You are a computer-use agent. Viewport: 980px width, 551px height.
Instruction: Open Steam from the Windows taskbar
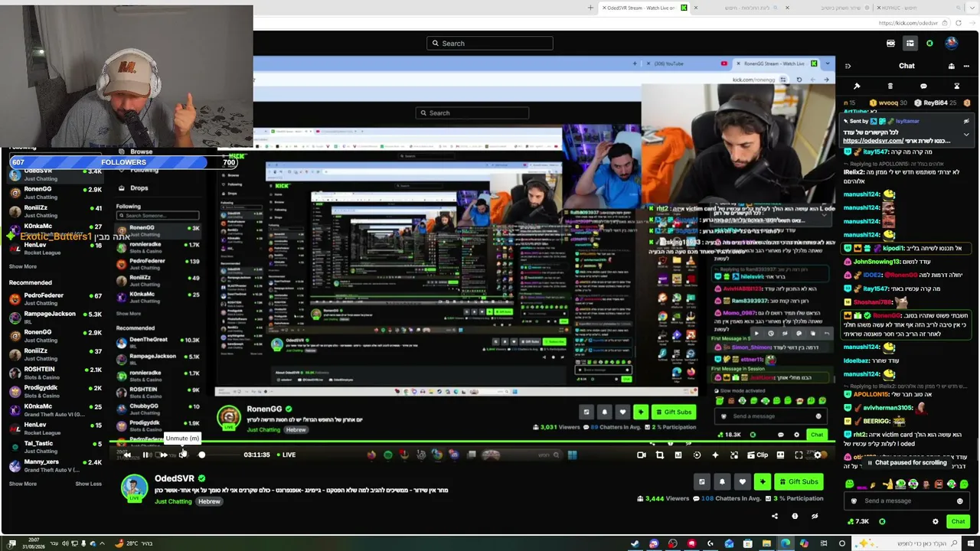coord(635,544)
